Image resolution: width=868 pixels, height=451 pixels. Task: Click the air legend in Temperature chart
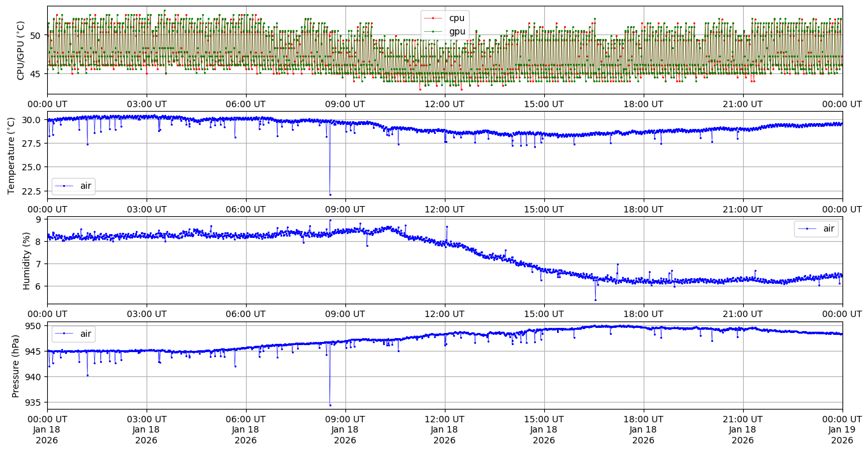pyautogui.click(x=73, y=186)
